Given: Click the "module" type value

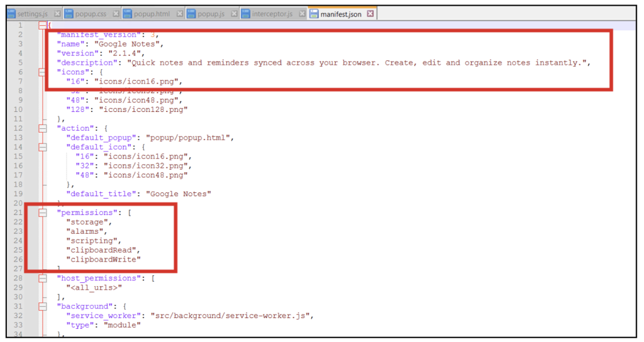Looking at the screenshot, I should point(122,325).
